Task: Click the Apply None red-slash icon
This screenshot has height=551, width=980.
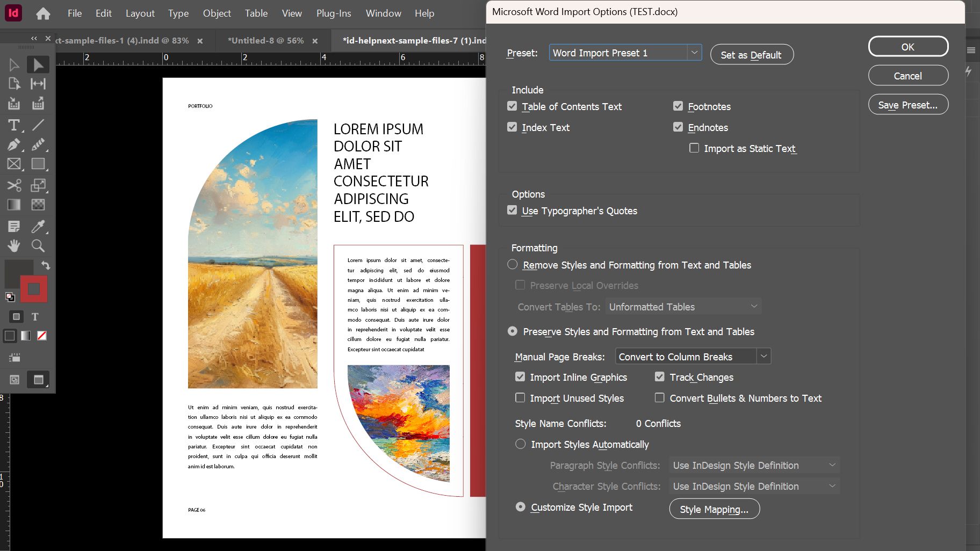Action: coord(42,336)
